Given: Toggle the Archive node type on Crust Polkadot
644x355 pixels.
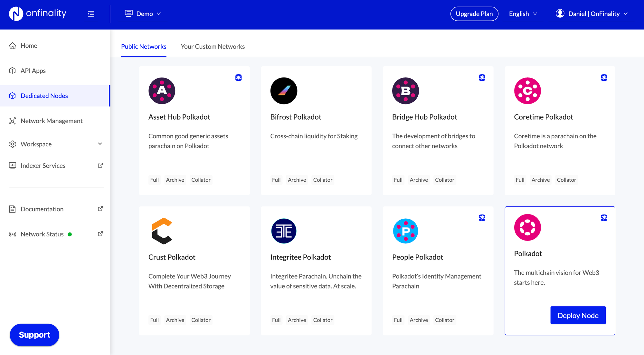Looking at the screenshot, I should tap(175, 320).
